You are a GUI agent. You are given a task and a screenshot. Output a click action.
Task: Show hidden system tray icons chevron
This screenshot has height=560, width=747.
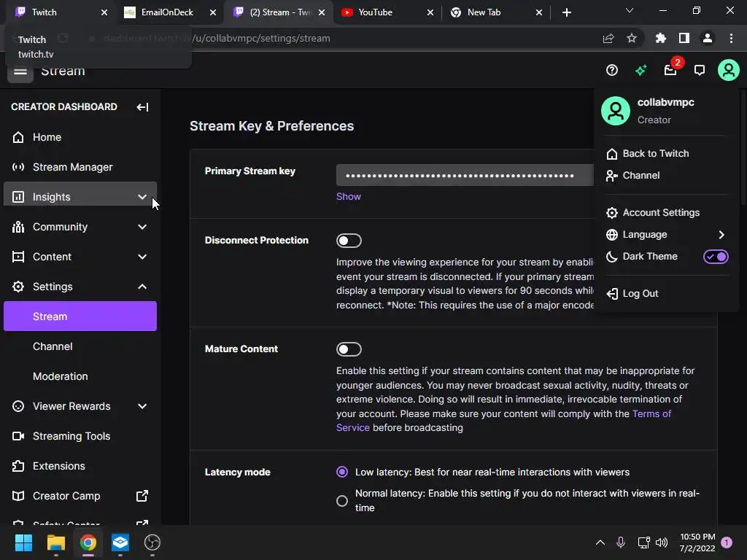tap(600, 542)
